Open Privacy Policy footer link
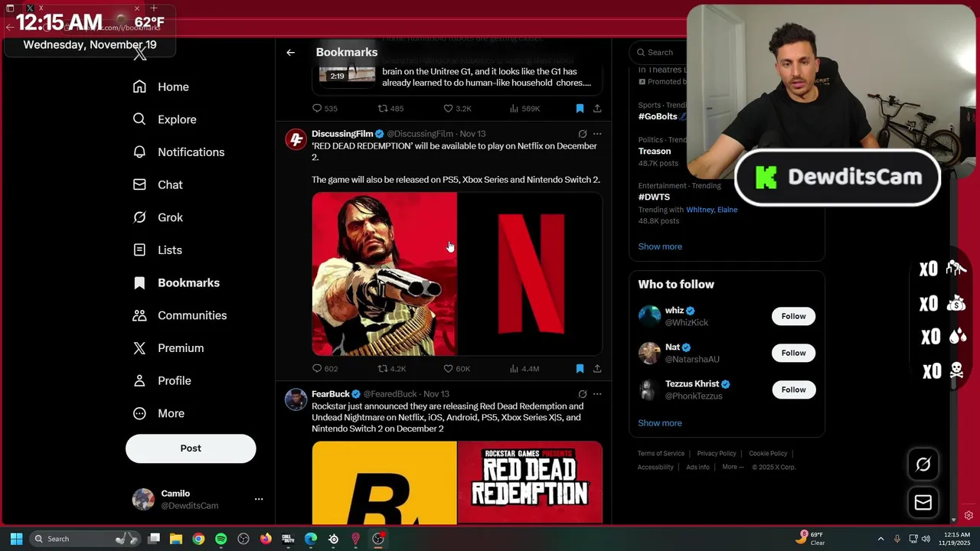Screen dimensions: 980x551 coord(717,454)
